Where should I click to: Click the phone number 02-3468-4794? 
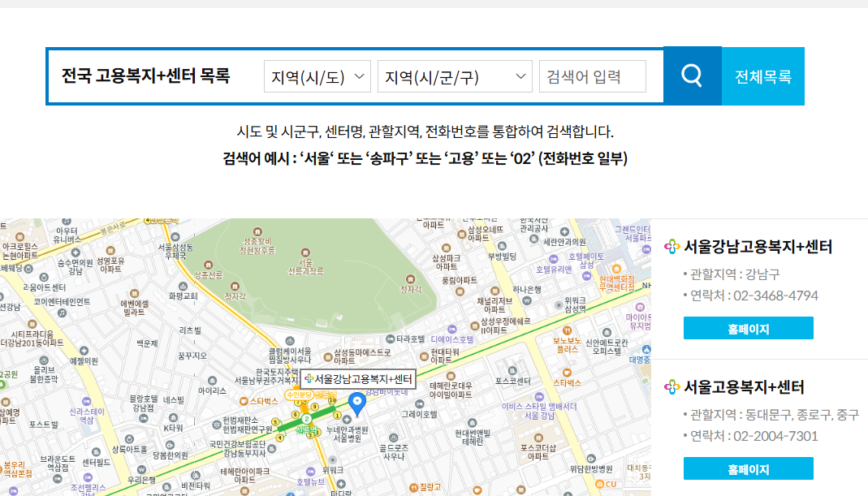[775, 295]
